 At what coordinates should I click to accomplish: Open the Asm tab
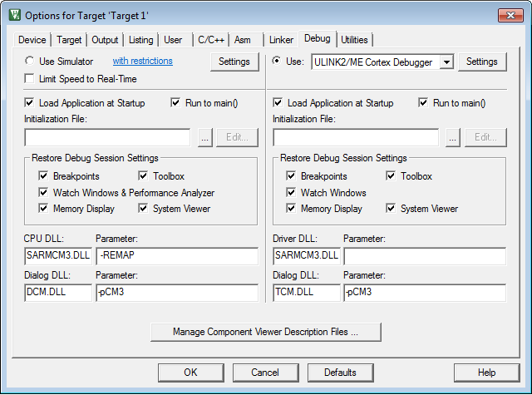tap(242, 40)
